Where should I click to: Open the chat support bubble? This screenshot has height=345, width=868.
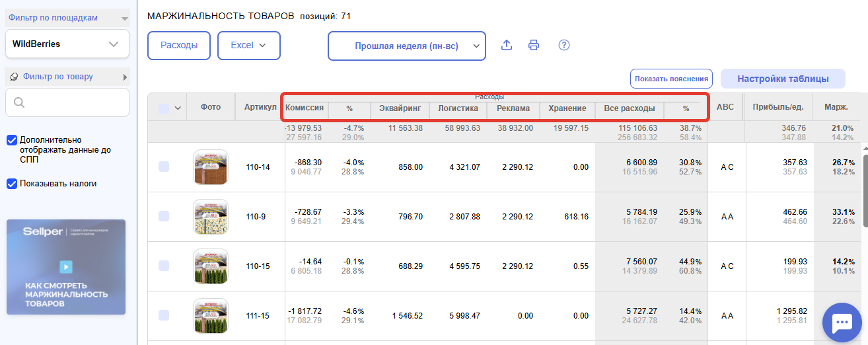842,323
